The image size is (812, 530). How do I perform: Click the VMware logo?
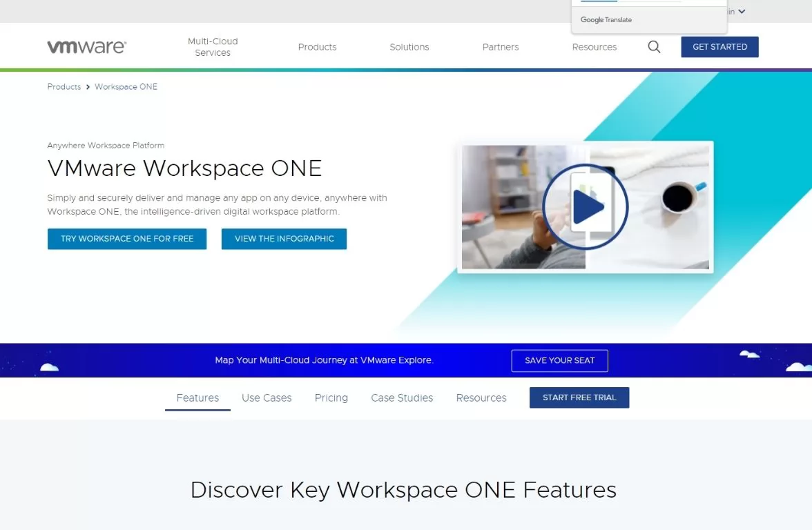86,47
